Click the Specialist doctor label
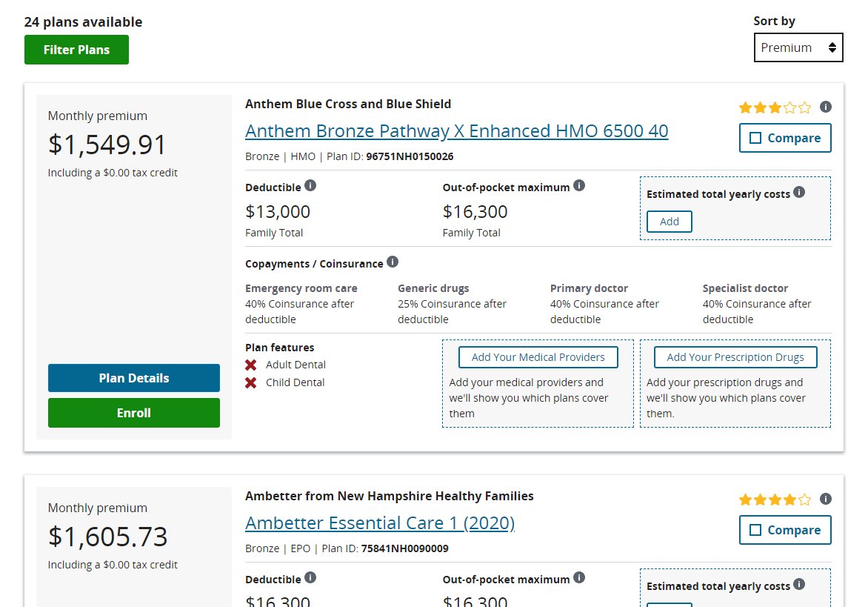 (x=745, y=288)
